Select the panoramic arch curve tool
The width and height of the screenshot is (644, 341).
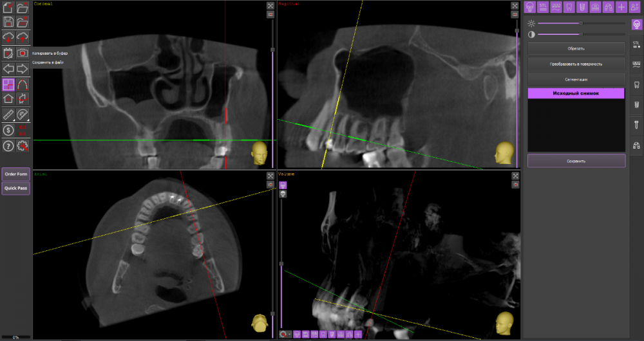click(23, 84)
